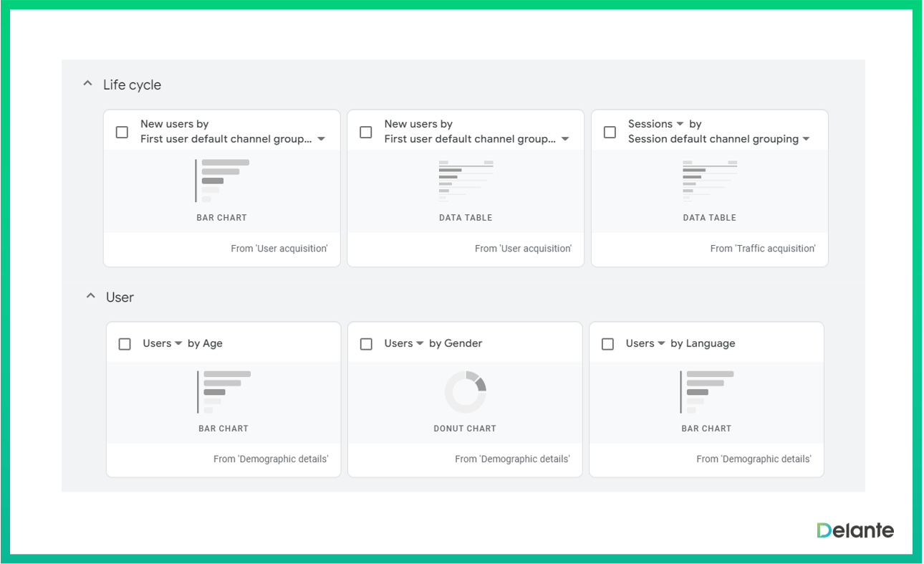Click the User section heading
This screenshot has width=924, height=564.
pyautogui.click(x=120, y=297)
